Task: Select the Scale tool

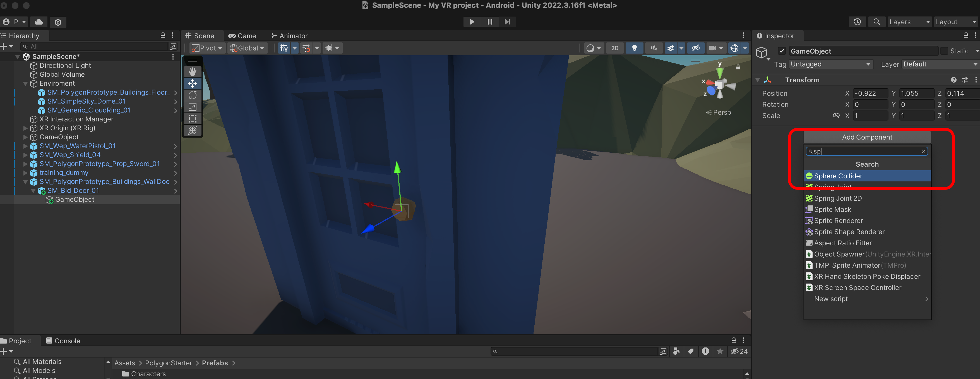Action: 193,107
